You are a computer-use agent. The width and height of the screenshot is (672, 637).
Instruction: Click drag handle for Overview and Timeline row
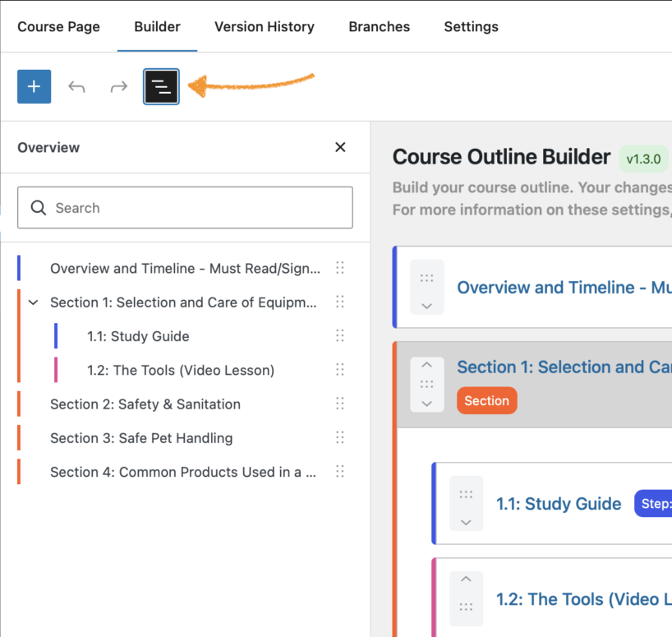pyautogui.click(x=340, y=267)
